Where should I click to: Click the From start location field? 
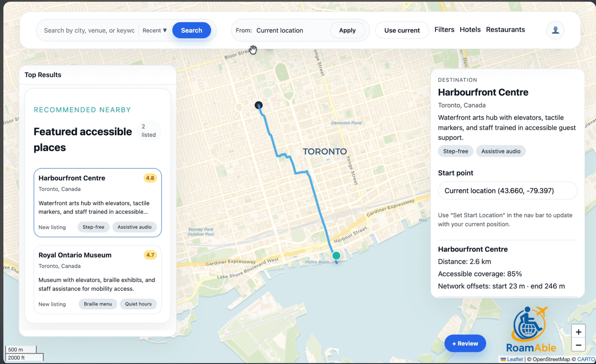coord(291,30)
